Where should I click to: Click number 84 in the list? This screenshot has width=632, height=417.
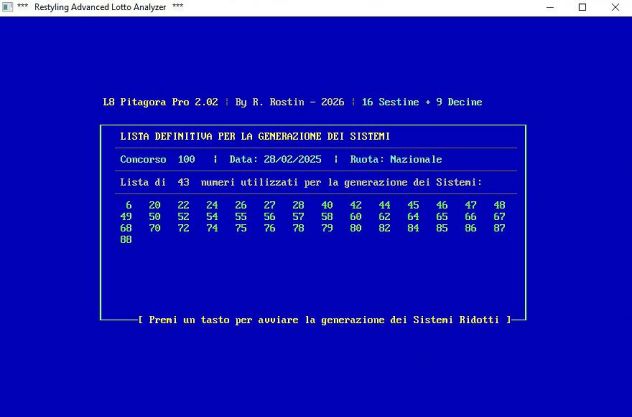pos(413,228)
